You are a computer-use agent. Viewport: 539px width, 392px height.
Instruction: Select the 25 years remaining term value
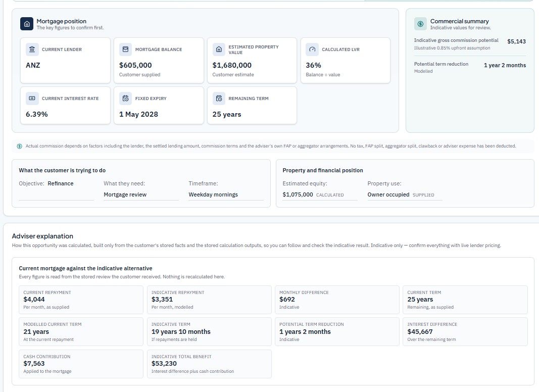227,114
